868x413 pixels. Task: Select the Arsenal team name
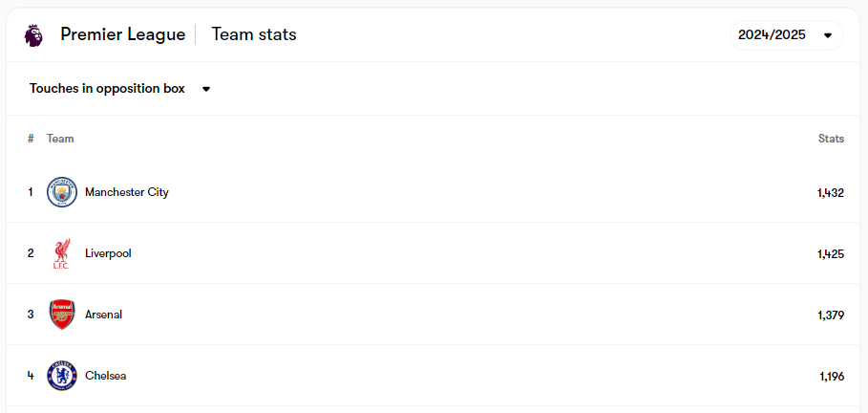103,315
